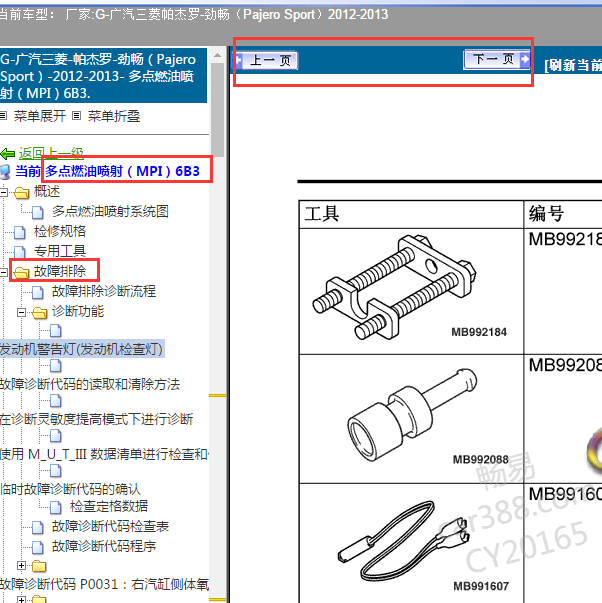Collapse the 故障排除 folder node
This screenshot has width=602, height=603.
click(x=3, y=272)
